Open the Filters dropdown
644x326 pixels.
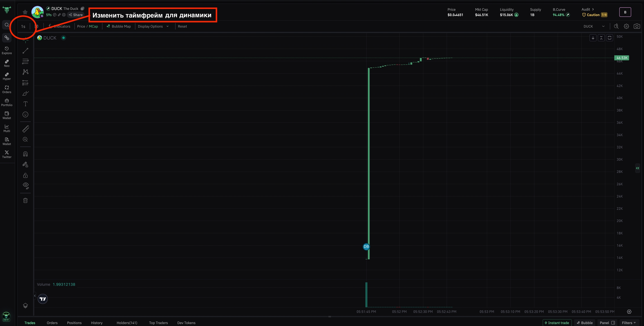[629, 323]
